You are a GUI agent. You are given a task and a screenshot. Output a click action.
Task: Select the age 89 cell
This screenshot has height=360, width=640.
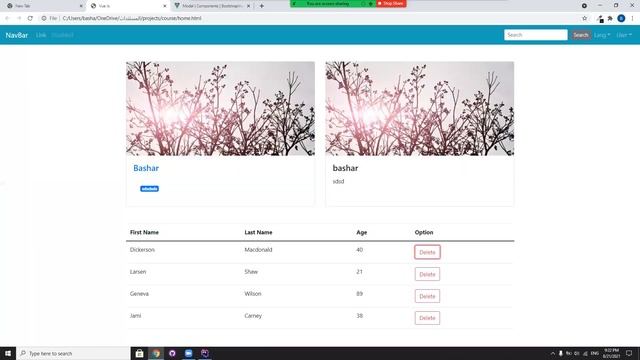click(x=360, y=294)
